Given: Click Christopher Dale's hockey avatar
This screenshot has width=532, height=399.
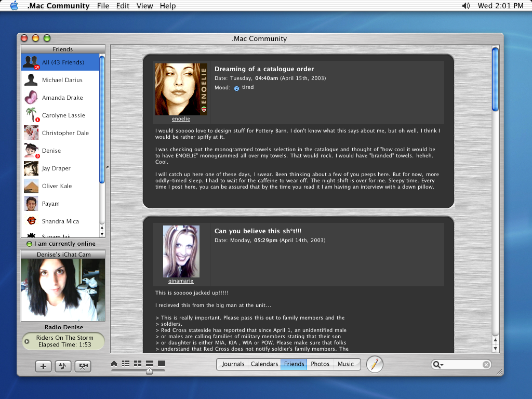Looking at the screenshot, I should (x=31, y=132).
